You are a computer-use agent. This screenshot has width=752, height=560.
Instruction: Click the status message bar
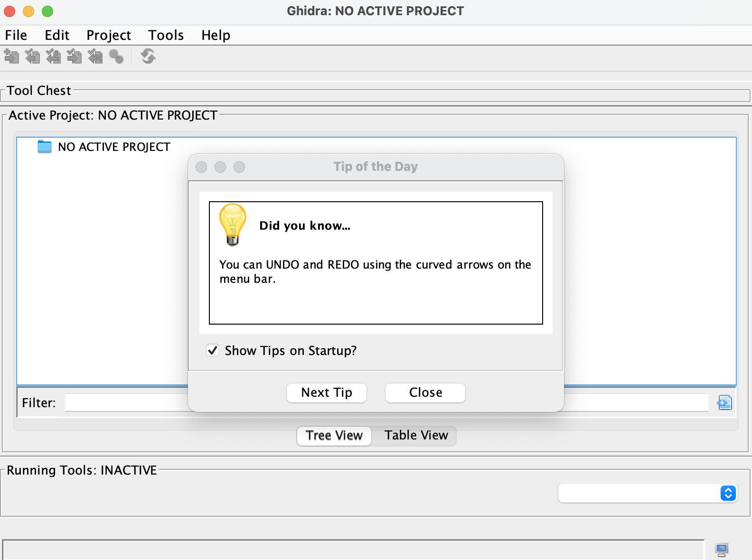353,550
